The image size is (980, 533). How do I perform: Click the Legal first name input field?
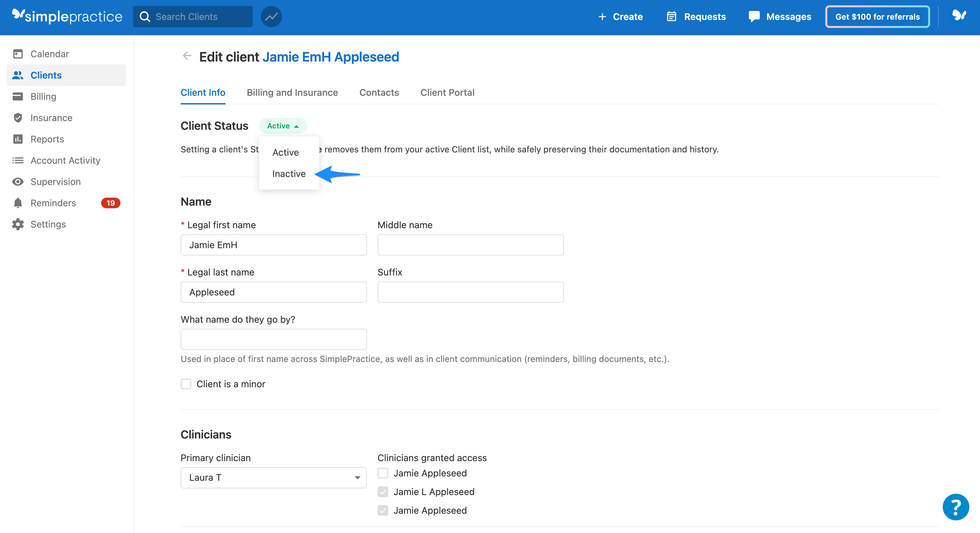pyautogui.click(x=273, y=245)
